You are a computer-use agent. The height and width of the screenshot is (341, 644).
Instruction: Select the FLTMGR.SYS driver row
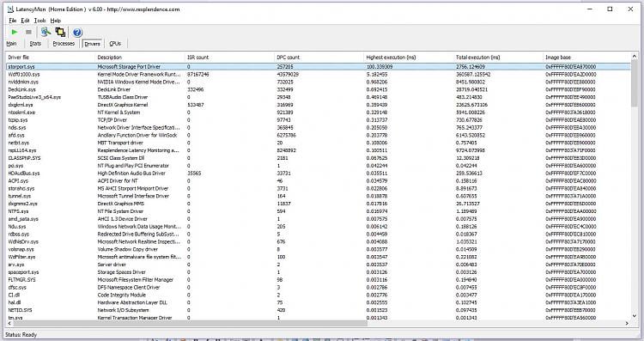[x=319, y=279]
